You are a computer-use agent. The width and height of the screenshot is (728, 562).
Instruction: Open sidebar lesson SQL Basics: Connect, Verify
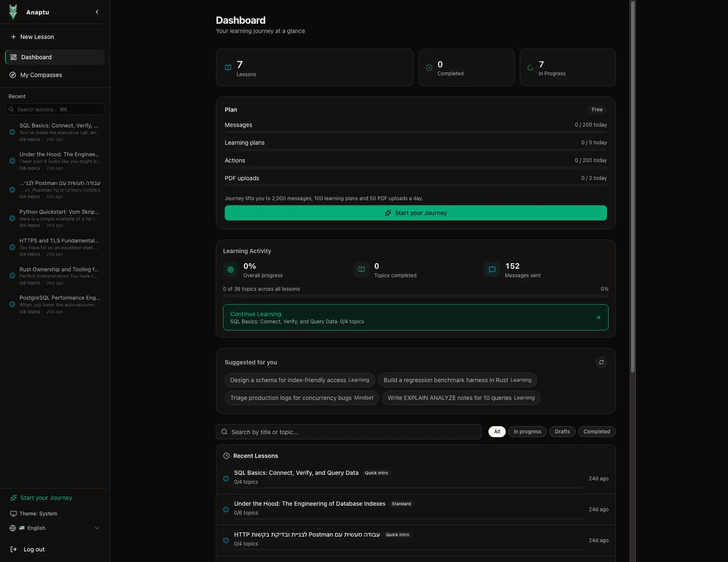click(x=55, y=132)
